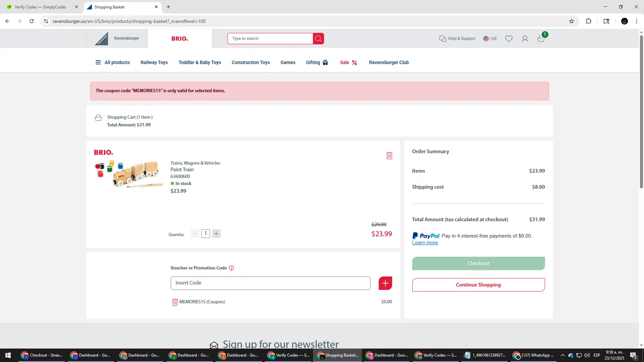644x362 pixels.
Task: Open the Games menu
Action: click(288, 63)
